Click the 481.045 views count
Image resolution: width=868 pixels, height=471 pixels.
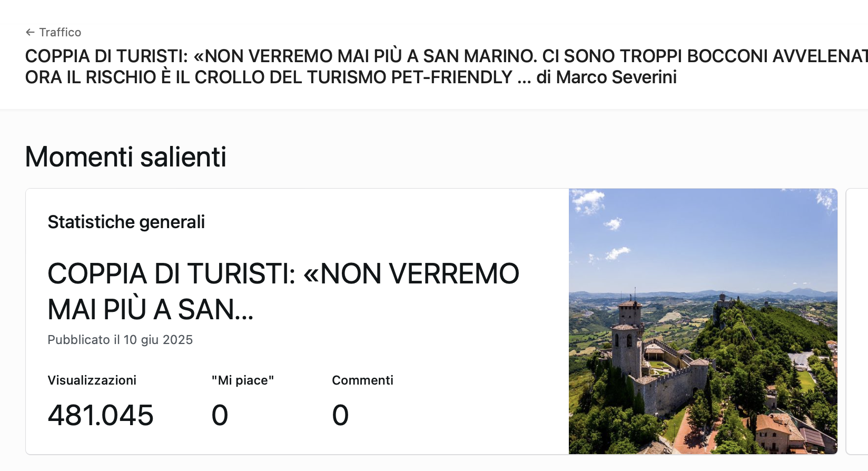(x=101, y=415)
